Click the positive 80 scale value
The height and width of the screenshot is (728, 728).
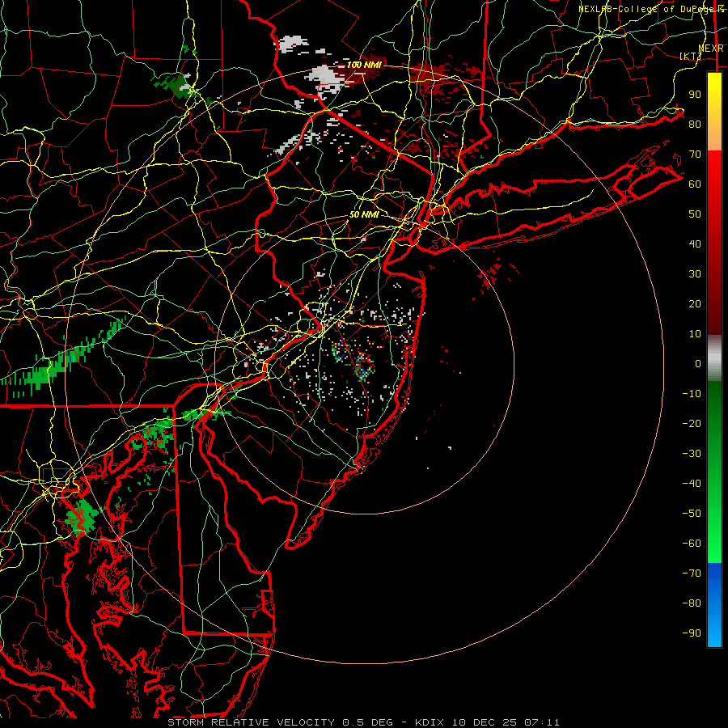point(695,124)
